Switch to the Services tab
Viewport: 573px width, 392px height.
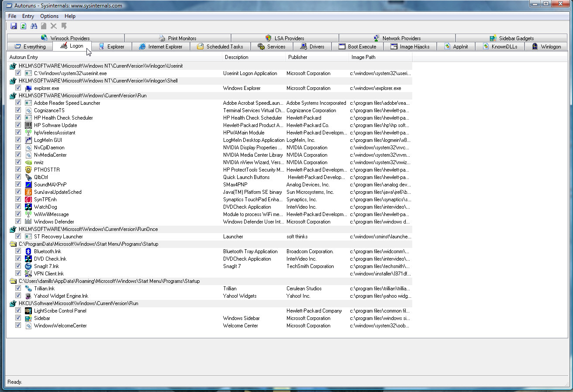(x=271, y=46)
